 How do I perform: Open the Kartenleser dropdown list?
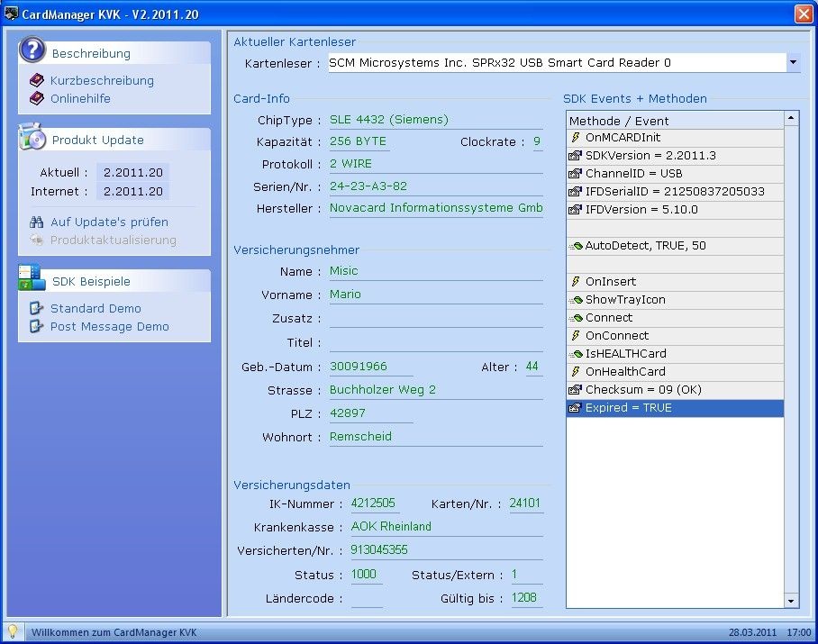(793, 63)
